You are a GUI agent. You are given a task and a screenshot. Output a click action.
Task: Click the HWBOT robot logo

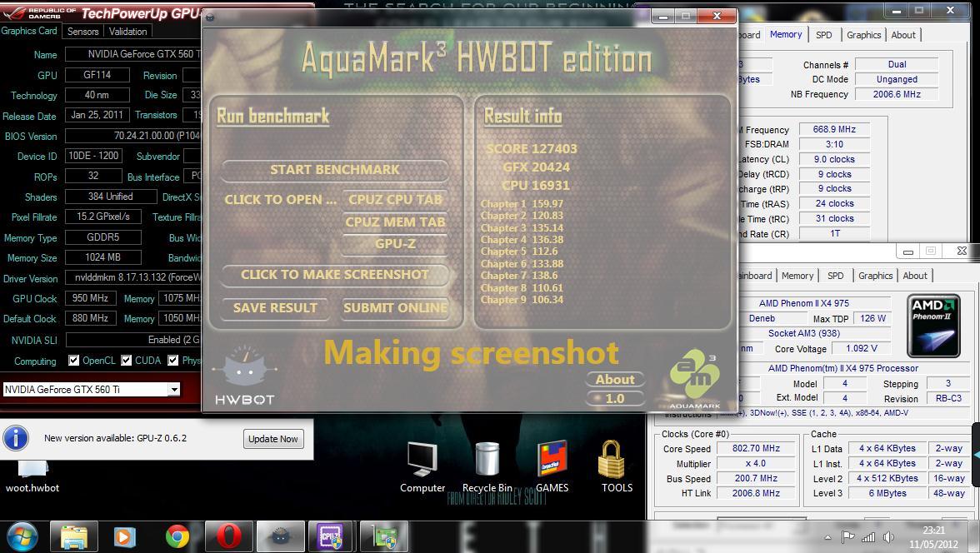(245, 375)
